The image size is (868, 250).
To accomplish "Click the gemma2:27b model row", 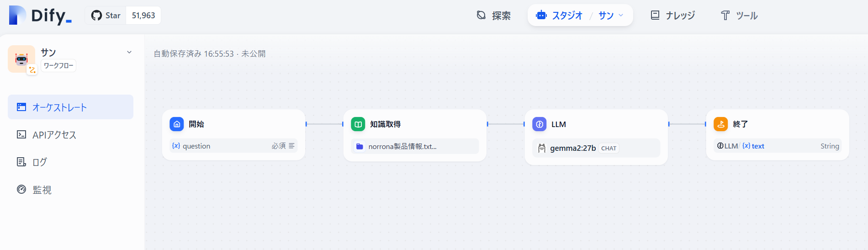I will tap(596, 148).
